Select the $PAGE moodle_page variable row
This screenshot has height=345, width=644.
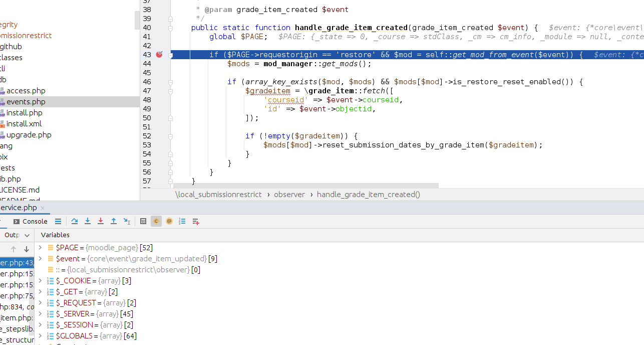point(340,248)
